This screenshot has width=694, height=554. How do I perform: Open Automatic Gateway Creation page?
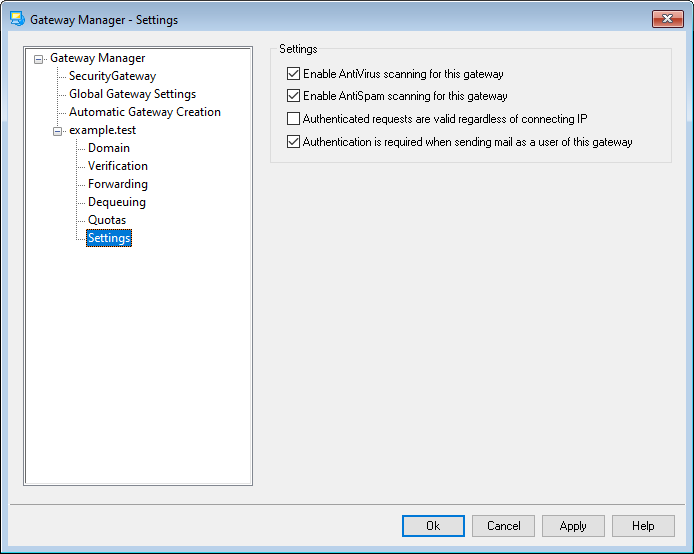pos(144,112)
